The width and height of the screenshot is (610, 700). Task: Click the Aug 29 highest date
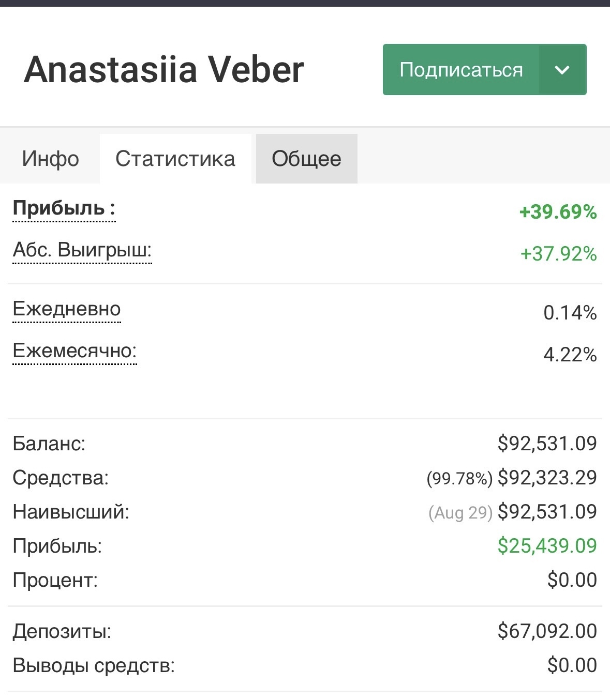click(460, 512)
